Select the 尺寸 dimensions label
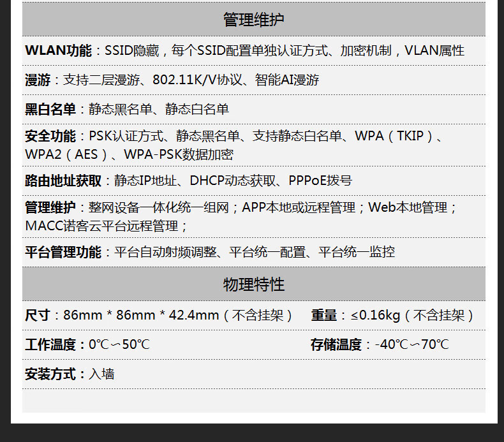 [x=38, y=316]
